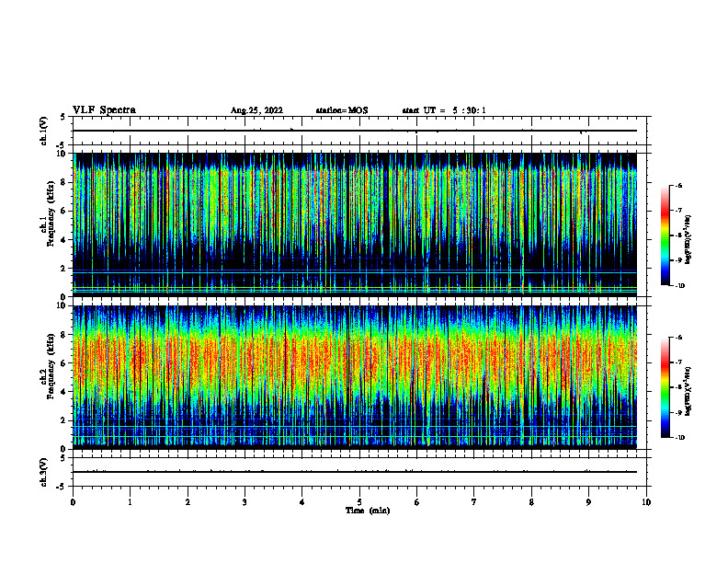Click the time axis tick label "3"
The height and width of the screenshot is (563, 728).
(245, 502)
